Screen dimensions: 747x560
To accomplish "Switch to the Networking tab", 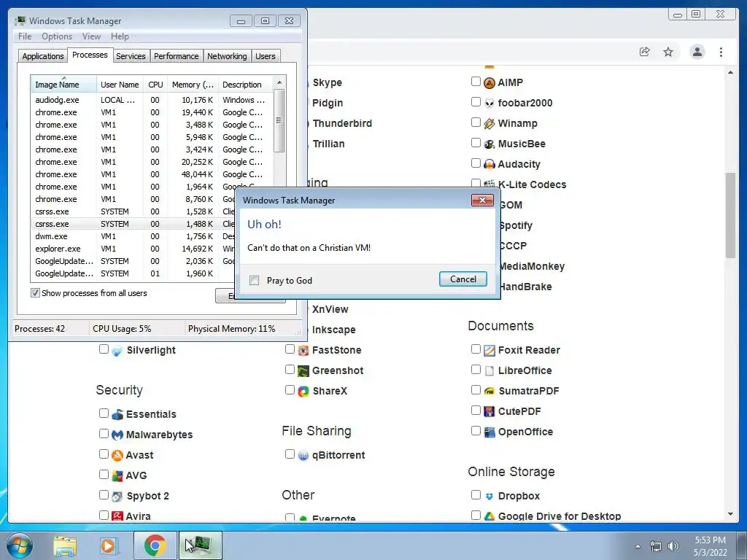I will (227, 56).
